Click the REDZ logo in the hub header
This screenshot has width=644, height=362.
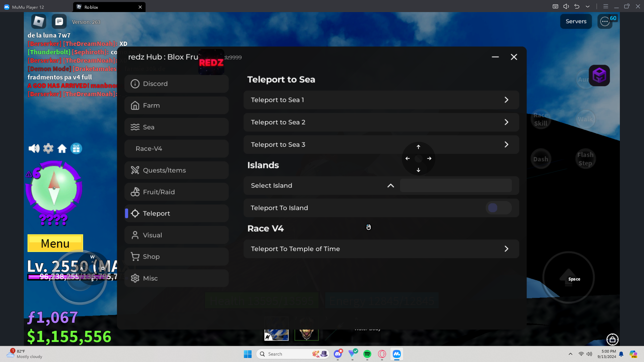(211, 62)
